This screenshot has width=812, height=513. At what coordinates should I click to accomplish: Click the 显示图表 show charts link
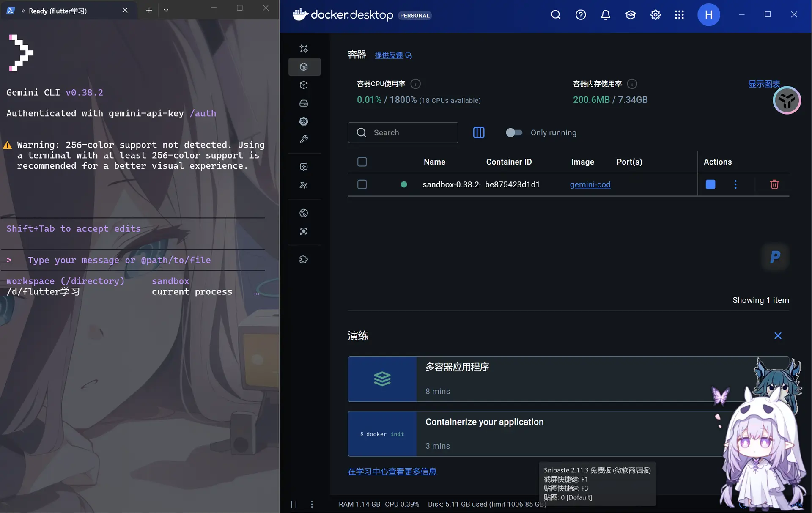[764, 84]
